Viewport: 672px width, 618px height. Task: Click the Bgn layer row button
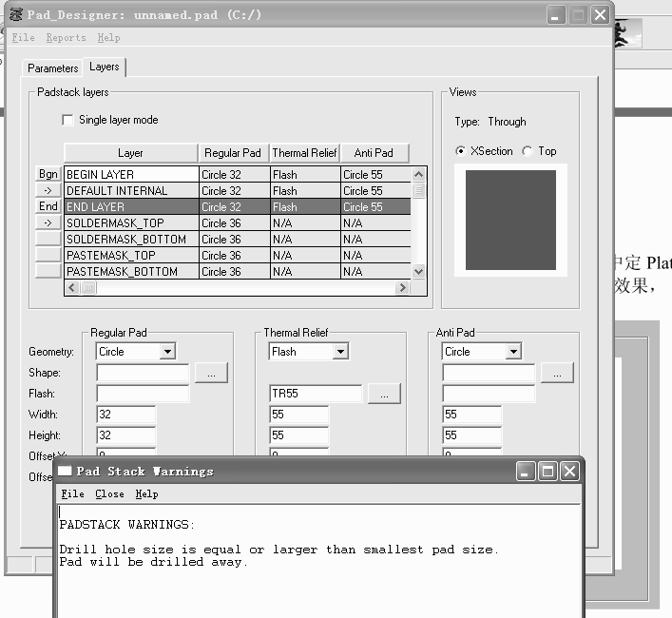[48, 174]
